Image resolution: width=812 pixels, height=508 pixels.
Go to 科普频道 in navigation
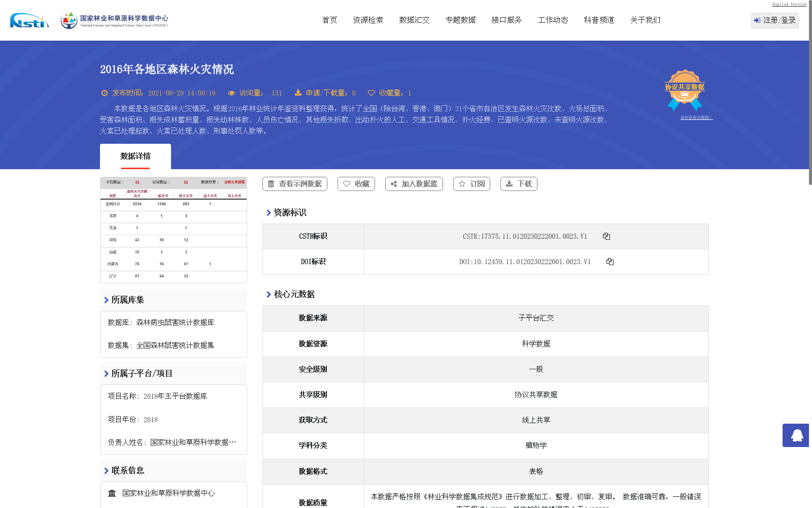click(x=599, y=20)
